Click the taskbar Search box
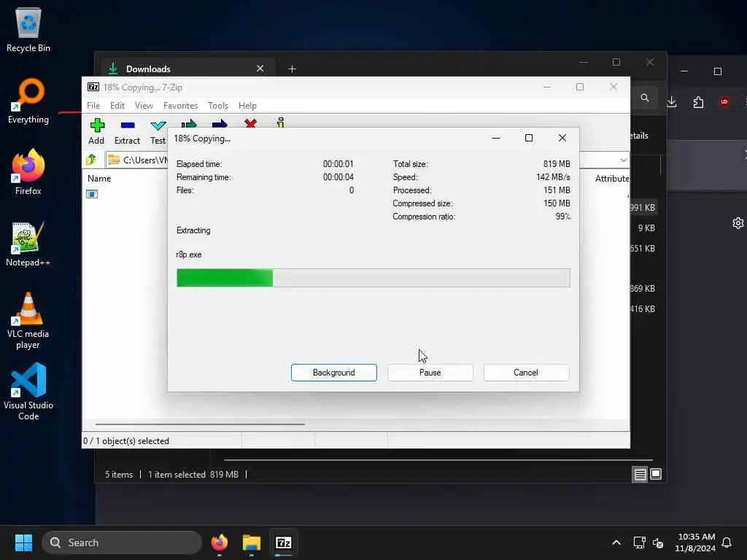 click(122, 542)
